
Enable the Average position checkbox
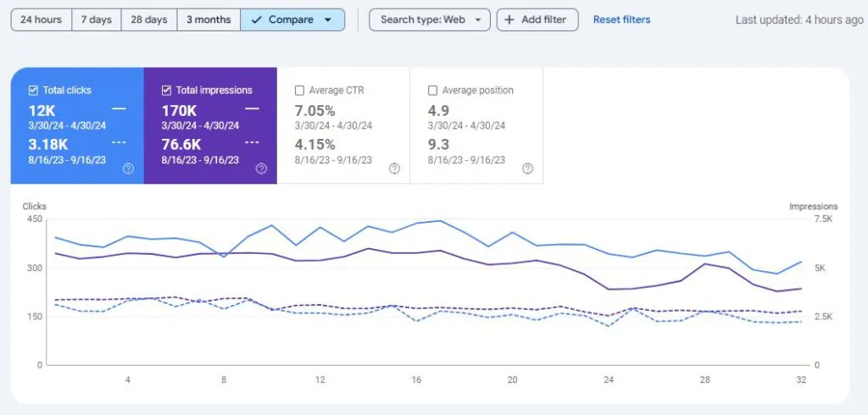coord(433,90)
